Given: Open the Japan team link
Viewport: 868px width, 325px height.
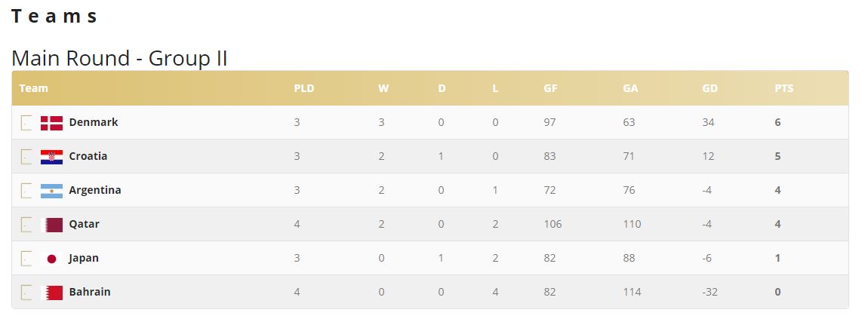Looking at the screenshot, I should [x=84, y=258].
